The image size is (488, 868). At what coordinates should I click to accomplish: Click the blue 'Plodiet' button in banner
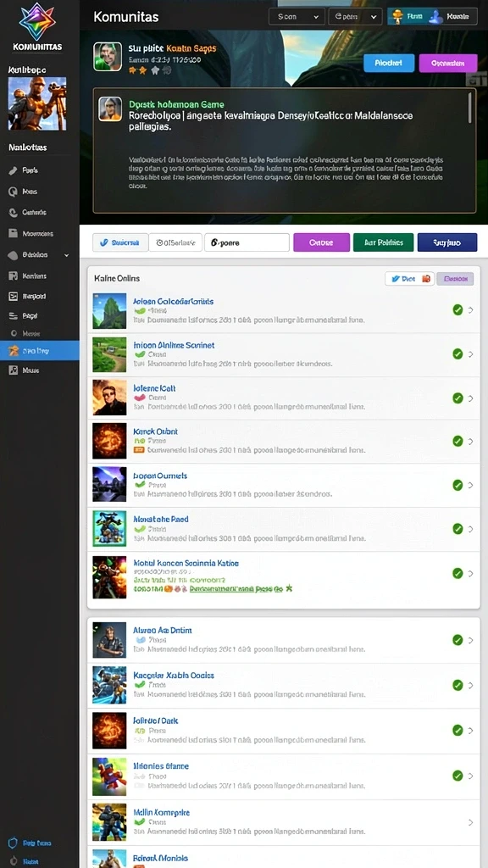click(x=389, y=63)
